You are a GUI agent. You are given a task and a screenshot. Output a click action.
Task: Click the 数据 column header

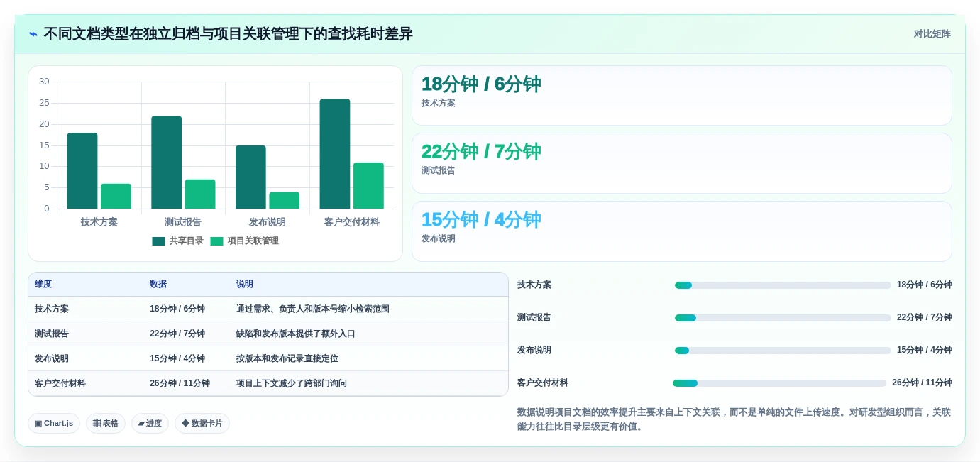158,284
